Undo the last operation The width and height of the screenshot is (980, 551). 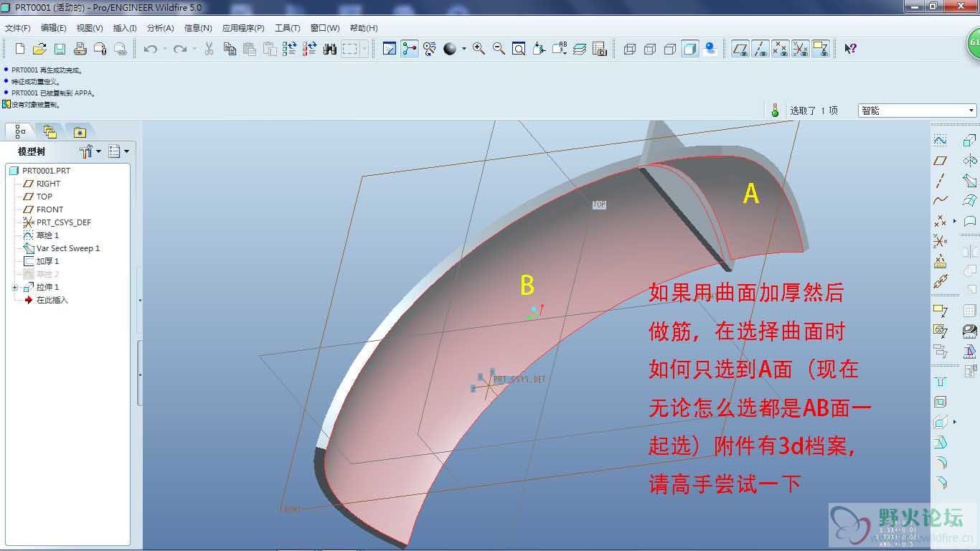pos(150,49)
